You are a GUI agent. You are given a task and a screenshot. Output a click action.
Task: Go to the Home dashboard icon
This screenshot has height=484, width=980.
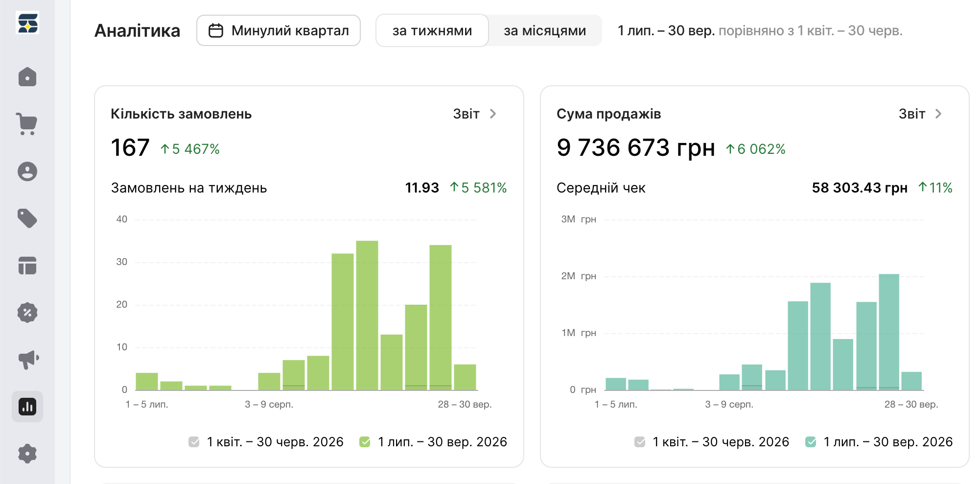pyautogui.click(x=27, y=77)
